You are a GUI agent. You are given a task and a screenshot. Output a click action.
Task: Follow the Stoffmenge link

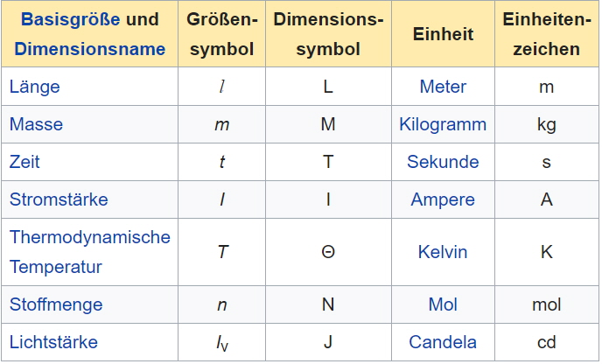click(56, 304)
